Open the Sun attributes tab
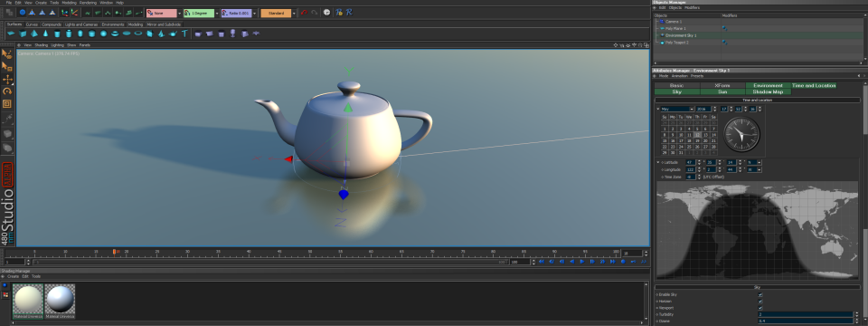The height and width of the screenshot is (326, 868). [x=722, y=92]
